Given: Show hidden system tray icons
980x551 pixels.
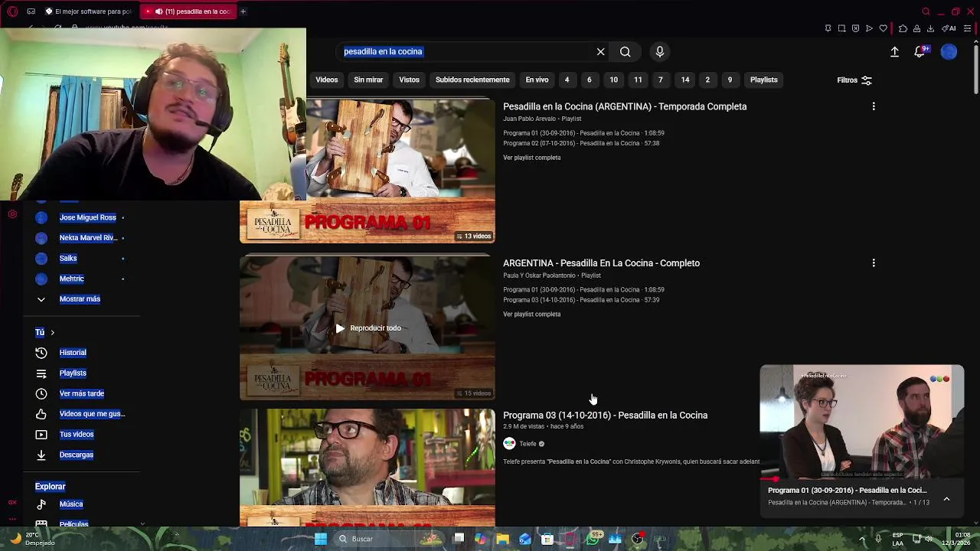Looking at the screenshot, I should tap(862, 539).
